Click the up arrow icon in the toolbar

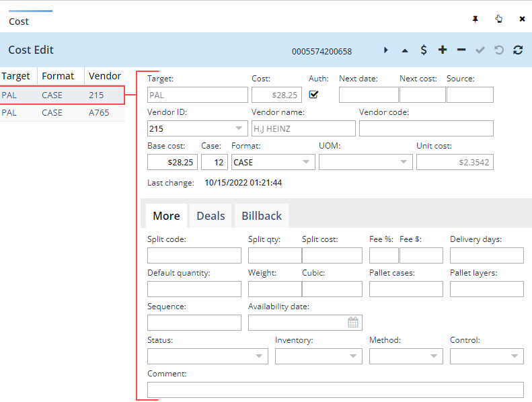(x=404, y=50)
